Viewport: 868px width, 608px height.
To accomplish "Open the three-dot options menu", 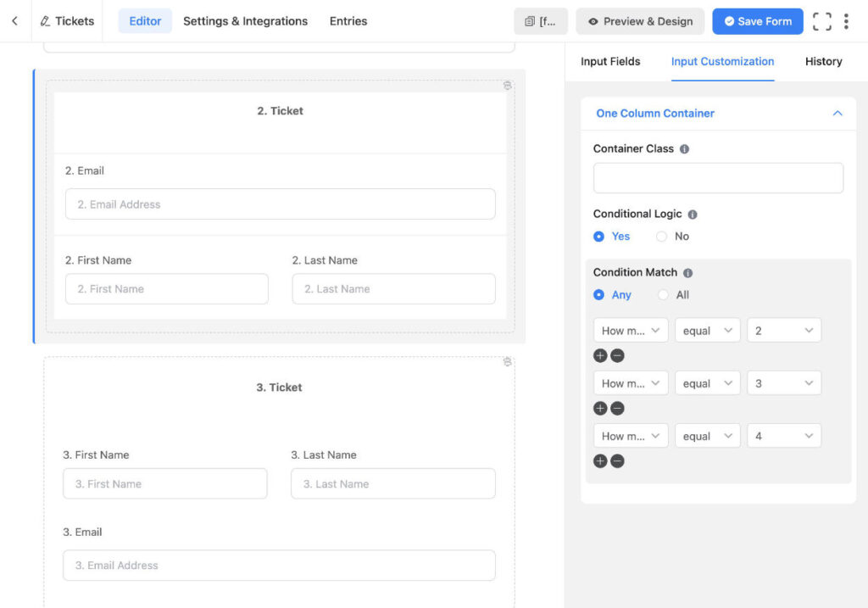I will 846,21.
